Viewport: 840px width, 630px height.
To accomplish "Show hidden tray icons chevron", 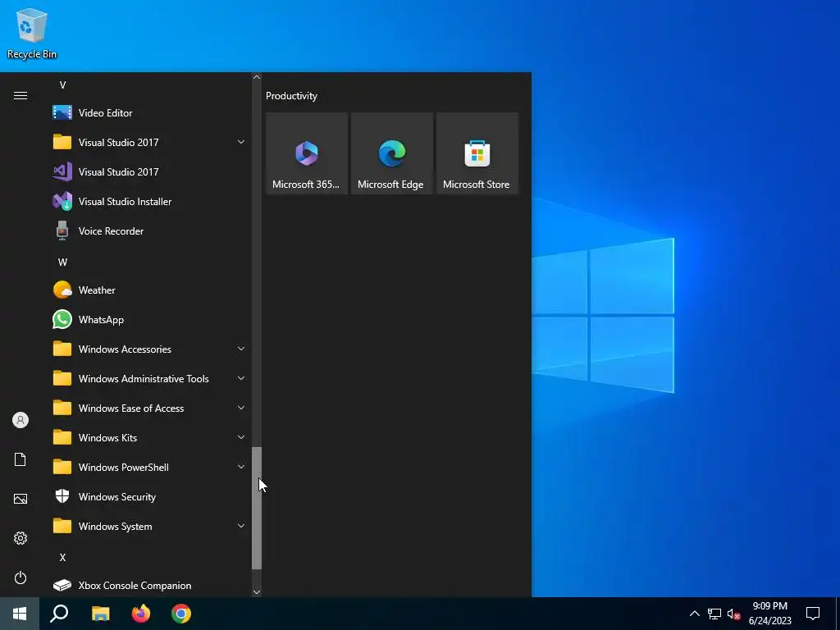I will (x=694, y=614).
